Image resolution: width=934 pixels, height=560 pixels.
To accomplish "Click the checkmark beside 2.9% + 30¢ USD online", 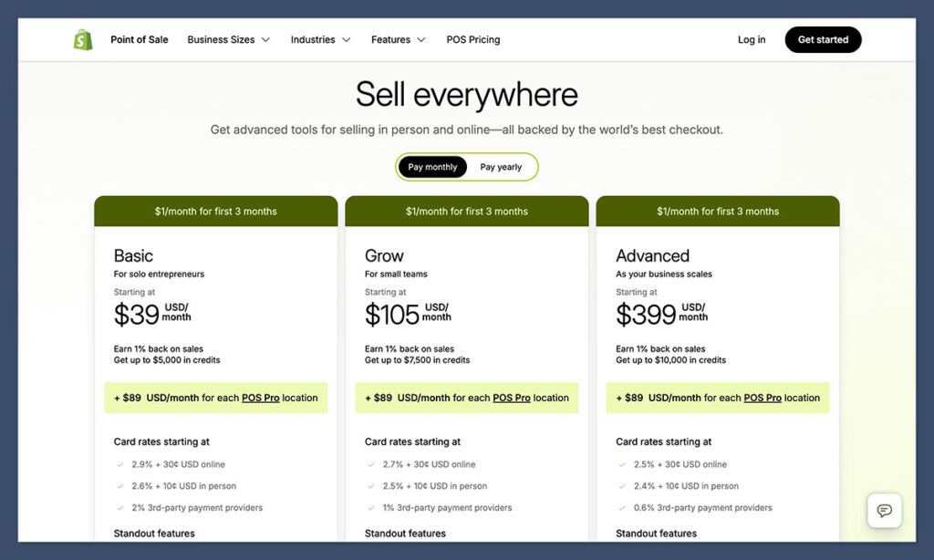I will point(118,464).
